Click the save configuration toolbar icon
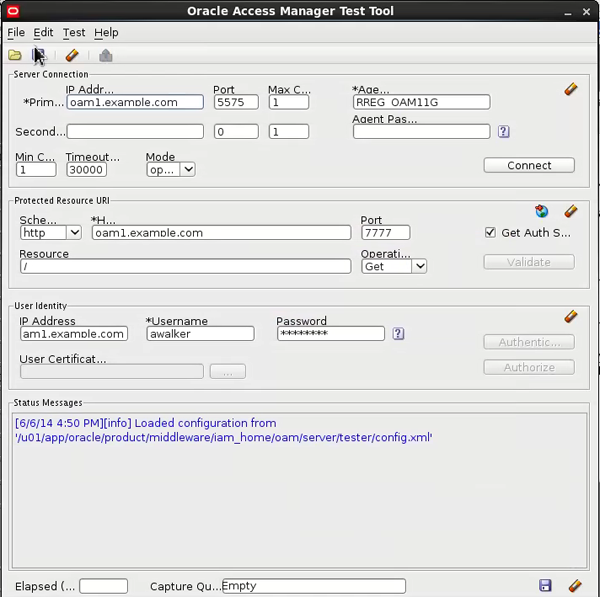The height and width of the screenshot is (597, 600). (x=38, y=55)
